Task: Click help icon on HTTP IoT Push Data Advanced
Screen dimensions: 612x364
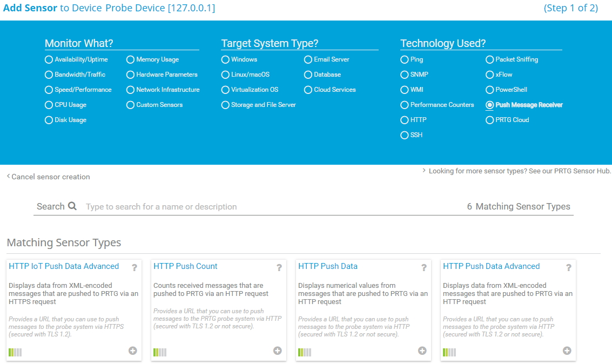Action: pos(134,267)
